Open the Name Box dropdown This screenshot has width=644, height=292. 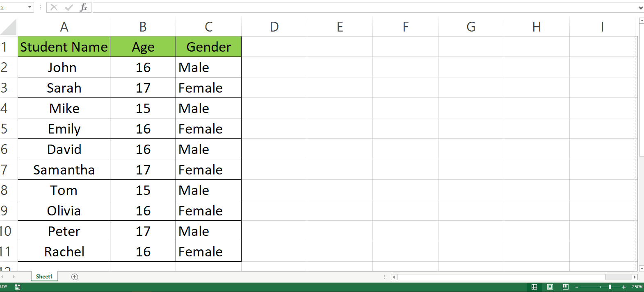[29, 7]
